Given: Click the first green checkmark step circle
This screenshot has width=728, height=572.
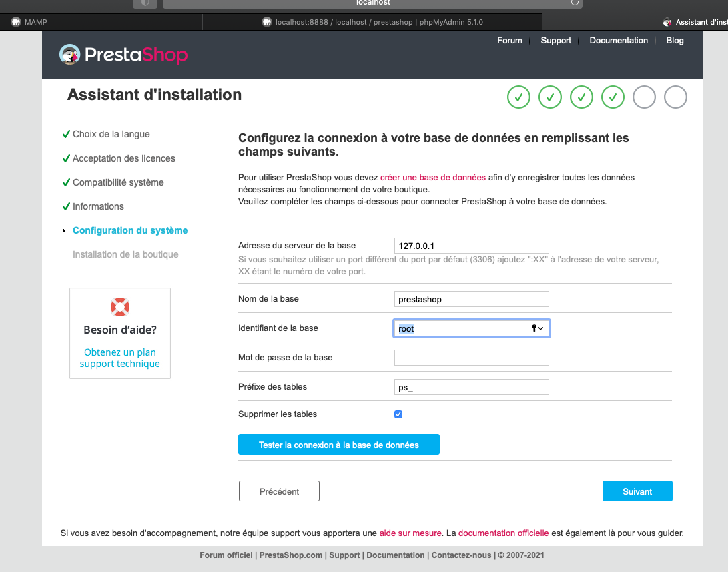Looking at the screenshot, I should click(x=518, y=97).
